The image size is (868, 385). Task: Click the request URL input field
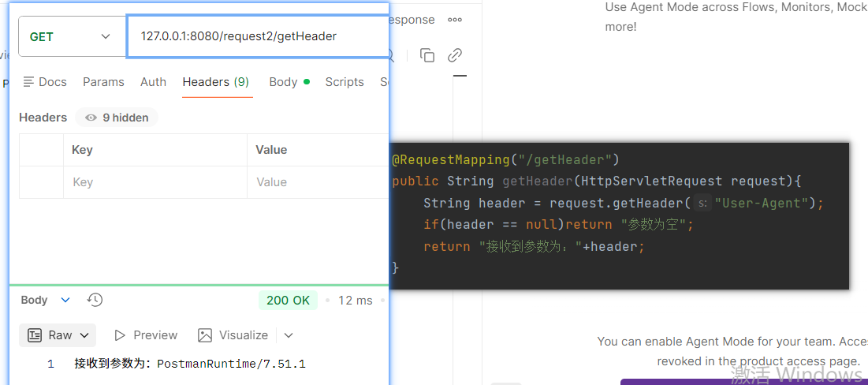[258, 36]
